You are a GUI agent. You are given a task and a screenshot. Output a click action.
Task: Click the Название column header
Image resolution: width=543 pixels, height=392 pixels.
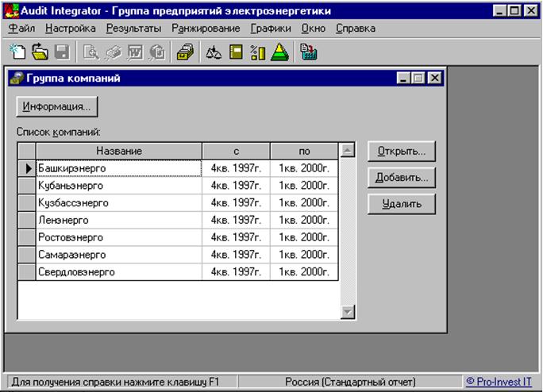point(119,151)
